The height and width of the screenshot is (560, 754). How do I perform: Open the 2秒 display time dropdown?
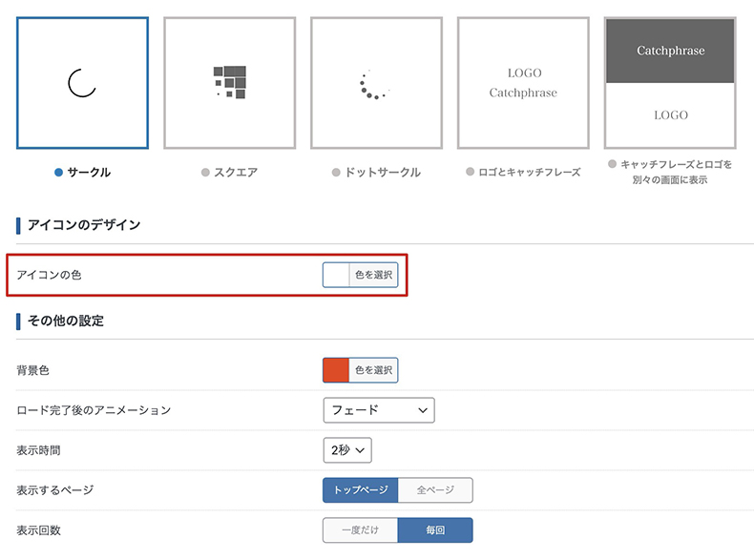347,450
